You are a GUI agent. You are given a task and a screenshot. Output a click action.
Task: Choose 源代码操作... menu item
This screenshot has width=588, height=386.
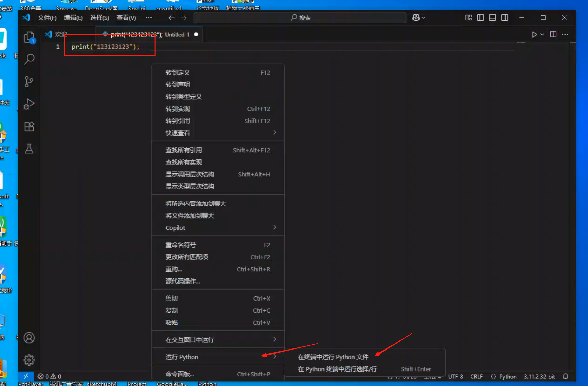(218, 281)
